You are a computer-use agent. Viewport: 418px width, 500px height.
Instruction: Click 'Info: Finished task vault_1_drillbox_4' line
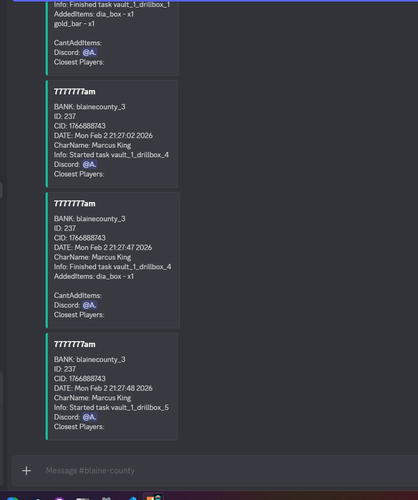113,267
